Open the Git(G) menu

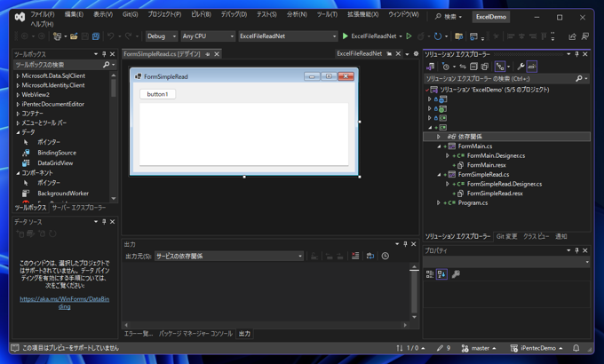(131, 14)
